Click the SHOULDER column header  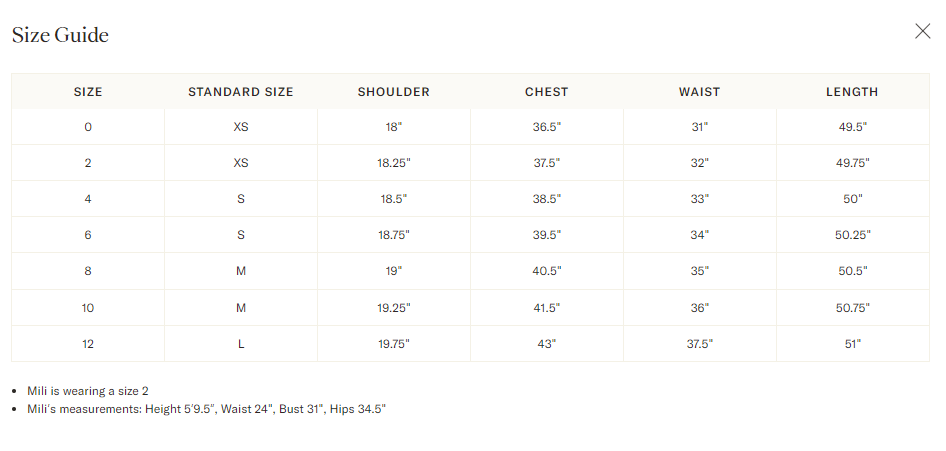point(394,92)
